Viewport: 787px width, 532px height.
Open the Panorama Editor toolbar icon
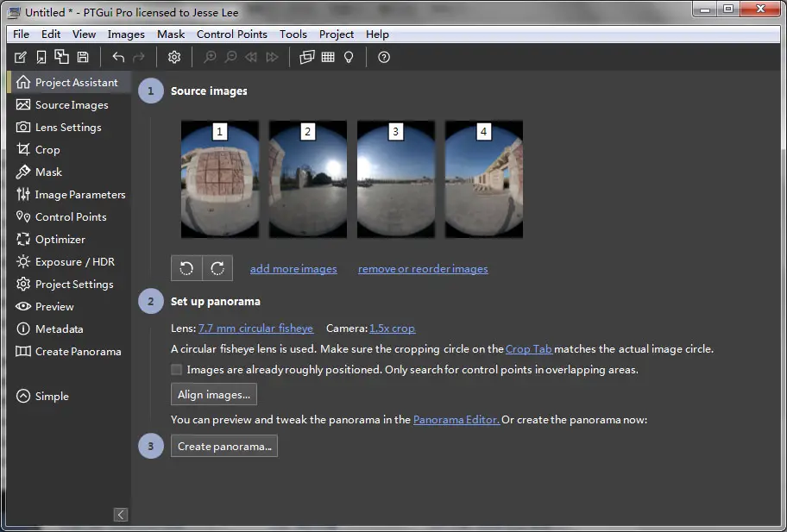pyautogui.click(x=306, y=57)
